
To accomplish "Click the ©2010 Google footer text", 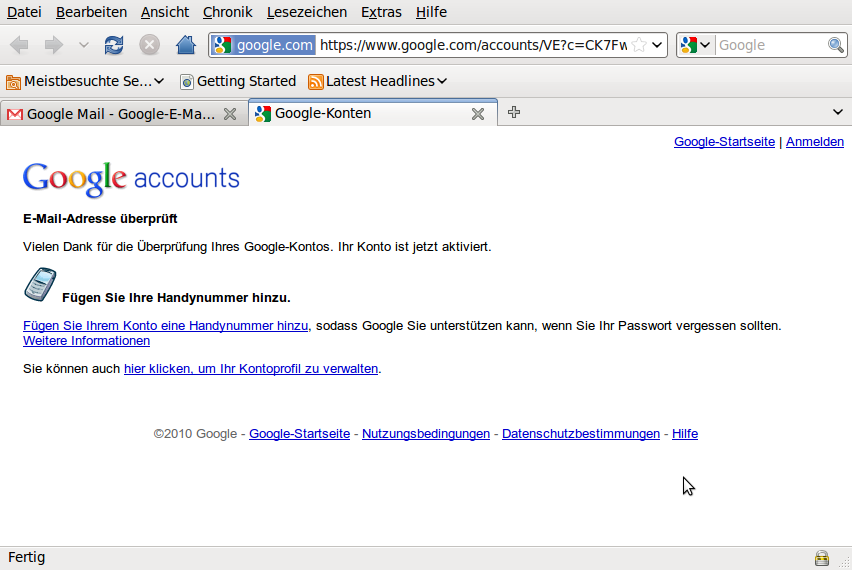I will 195,434.
